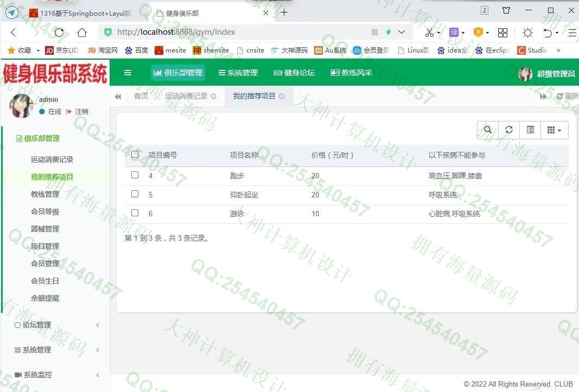Check the checkbox for row 仰卧起坐
Viewport: 579px width, 392px height.
click(135, 194)
